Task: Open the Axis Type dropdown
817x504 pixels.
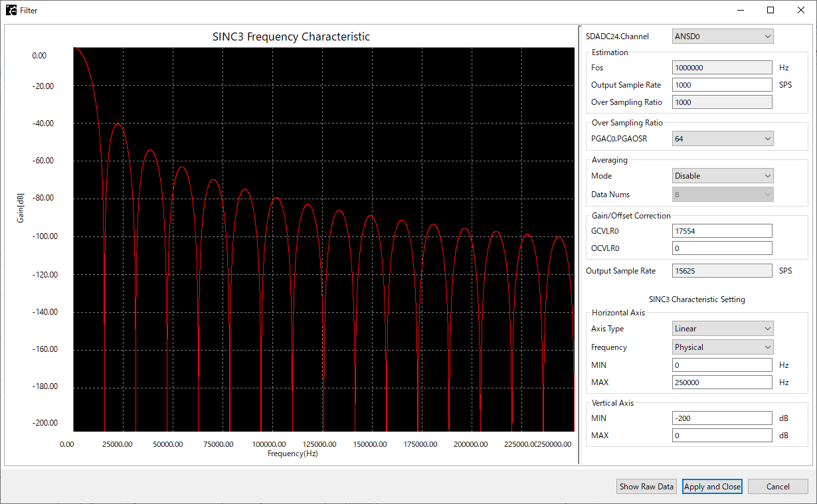Action: pos(723,329)
